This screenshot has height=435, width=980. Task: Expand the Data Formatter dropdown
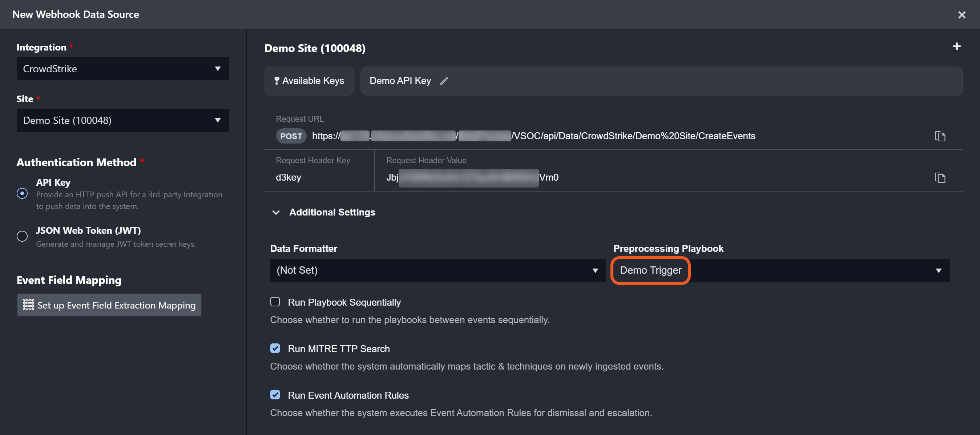(x=437, y=271)
